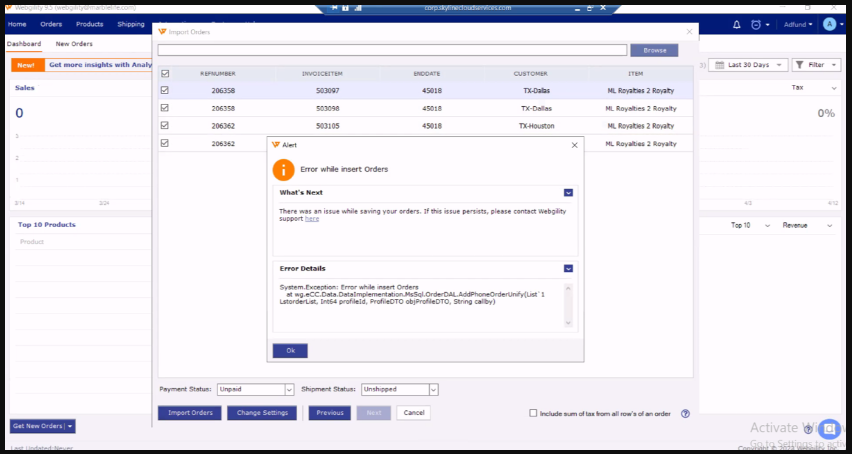
Task: Uncheck the first row with invoice 503097
Action: coord(165,90)
